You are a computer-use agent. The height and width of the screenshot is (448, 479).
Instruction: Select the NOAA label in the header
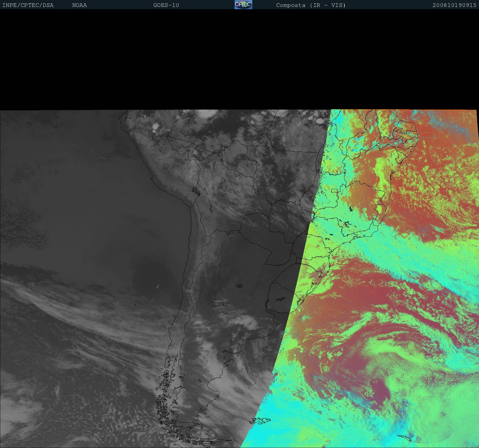click(79, 5)
